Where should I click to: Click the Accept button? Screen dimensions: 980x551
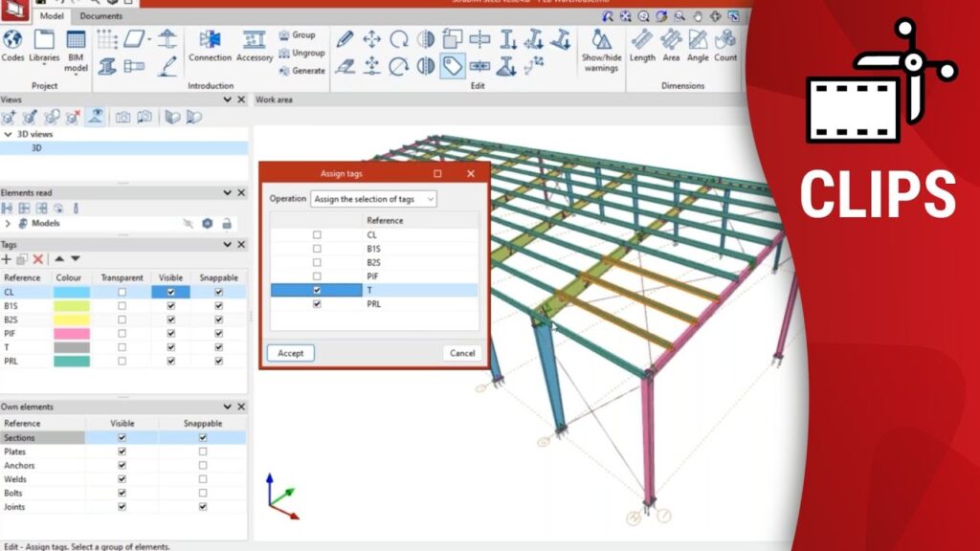coord(290,353)
